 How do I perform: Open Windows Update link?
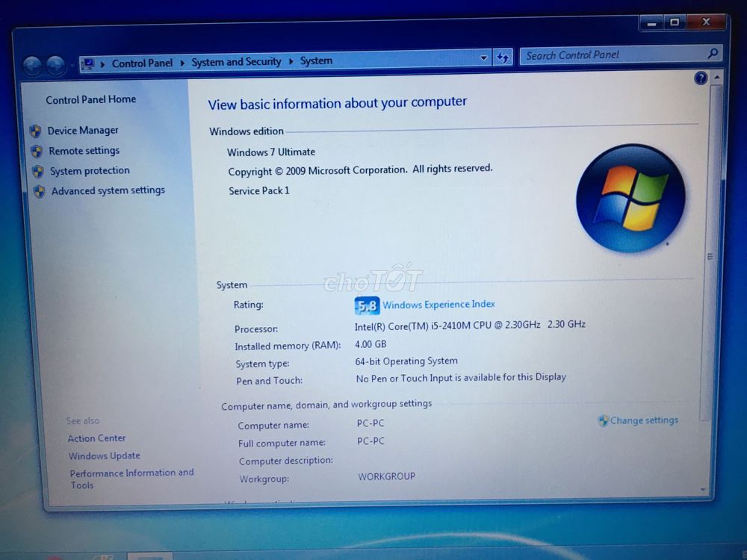point(105,455)
